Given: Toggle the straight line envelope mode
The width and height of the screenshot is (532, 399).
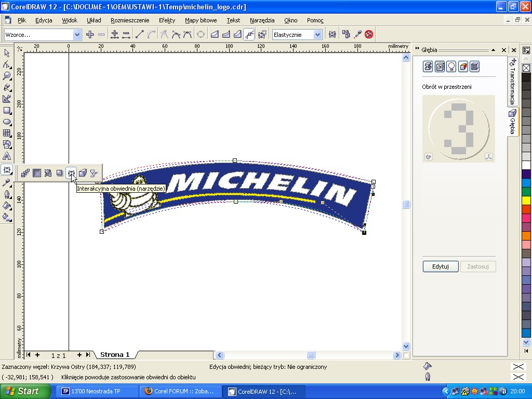Looking at the screenshot, I should pos(215,34).
